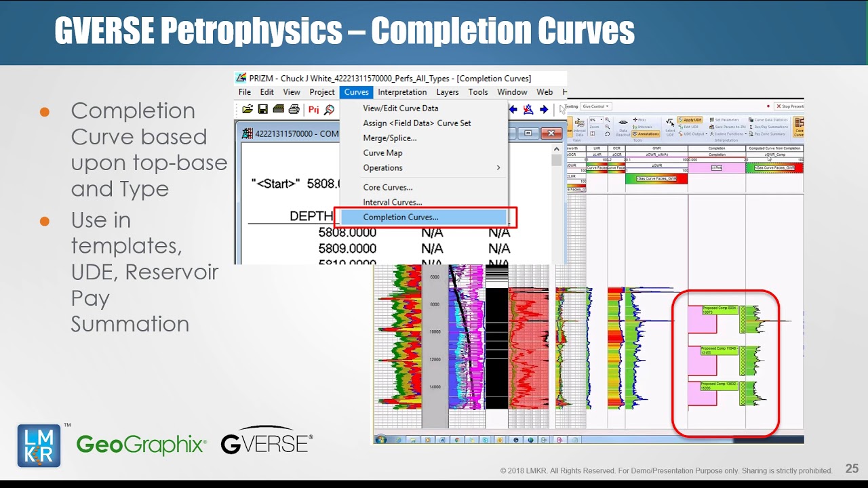Click the Open folder icon in PRIZM toolbar
Screen dimensions: 868x488
click(247, 109)
